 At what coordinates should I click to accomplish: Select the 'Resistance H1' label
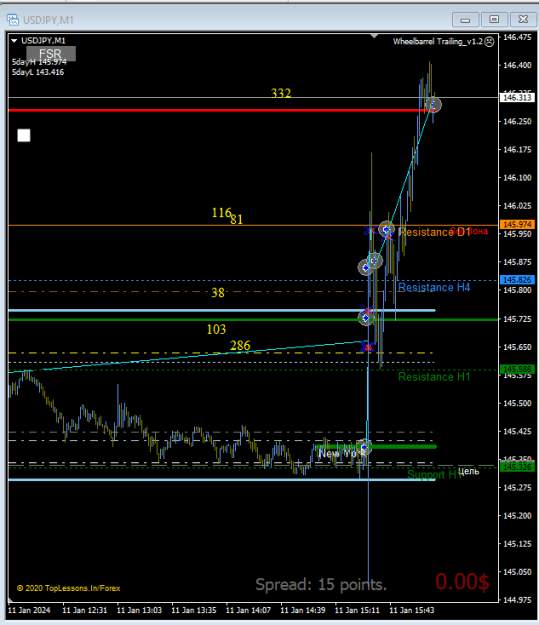pyautogui.click(x=434, y=377)
